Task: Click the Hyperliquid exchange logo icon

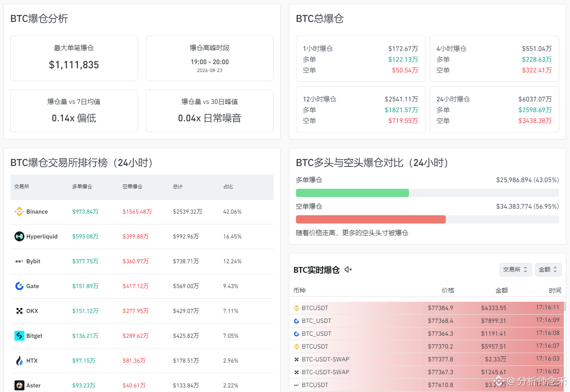Action: tap(19, 236)
